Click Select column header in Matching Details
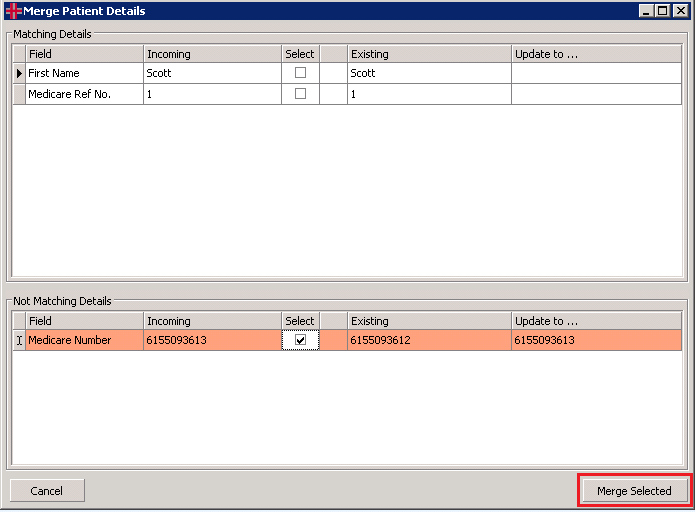Viewport: 695px width, 512px height. (300, 54)
